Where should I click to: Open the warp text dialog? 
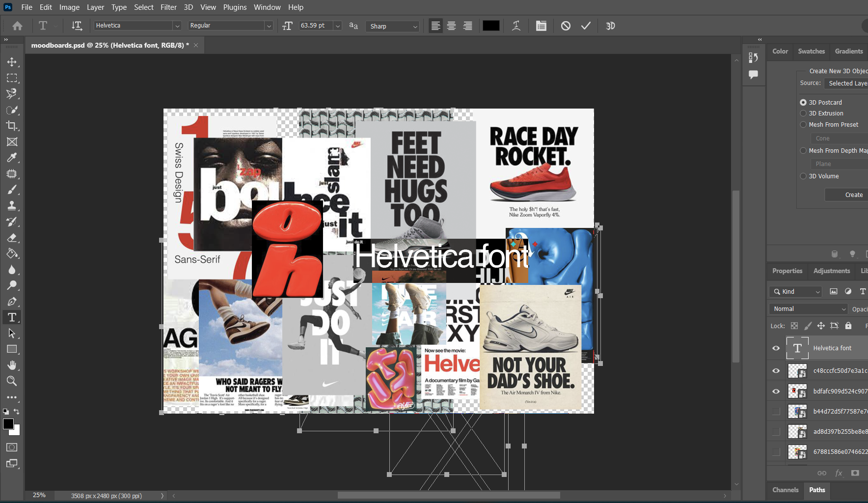pos(516,26)
